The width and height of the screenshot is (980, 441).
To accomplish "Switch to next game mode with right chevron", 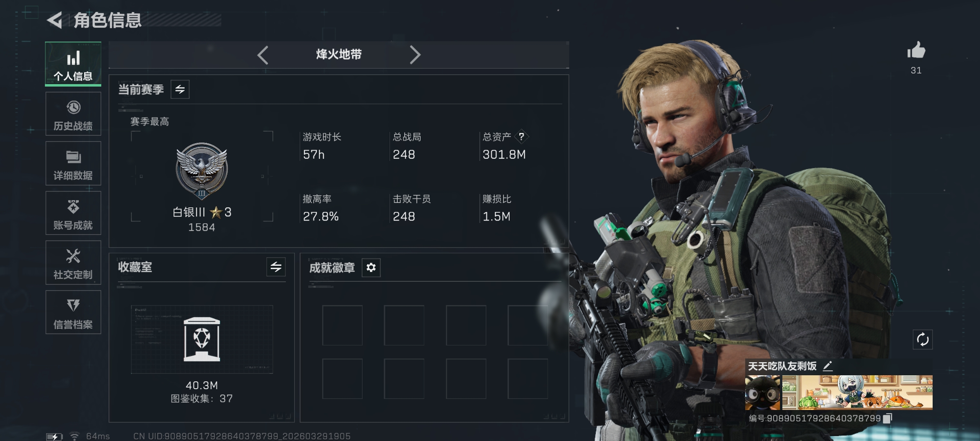I will 415,55.
